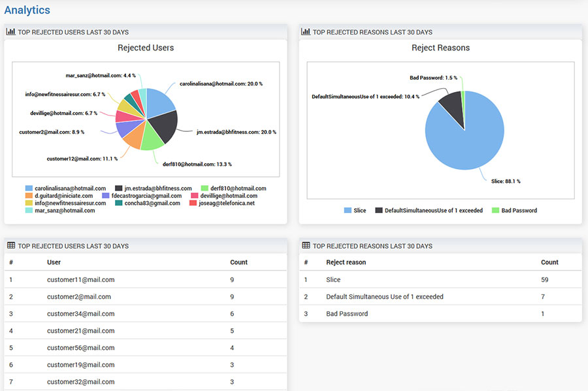Click mar_sanz@hotmail.com legend entry

click(64, 210)
